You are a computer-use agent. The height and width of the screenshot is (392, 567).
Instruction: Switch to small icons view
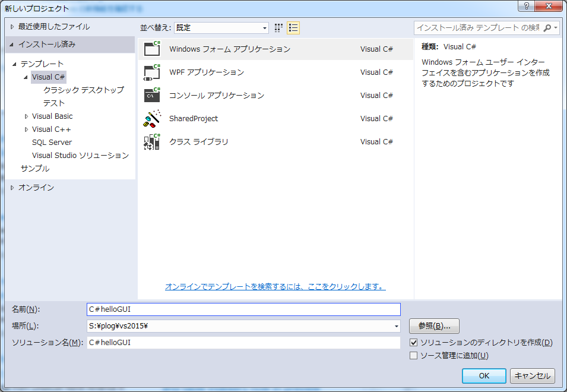click(x=278, y=28)
